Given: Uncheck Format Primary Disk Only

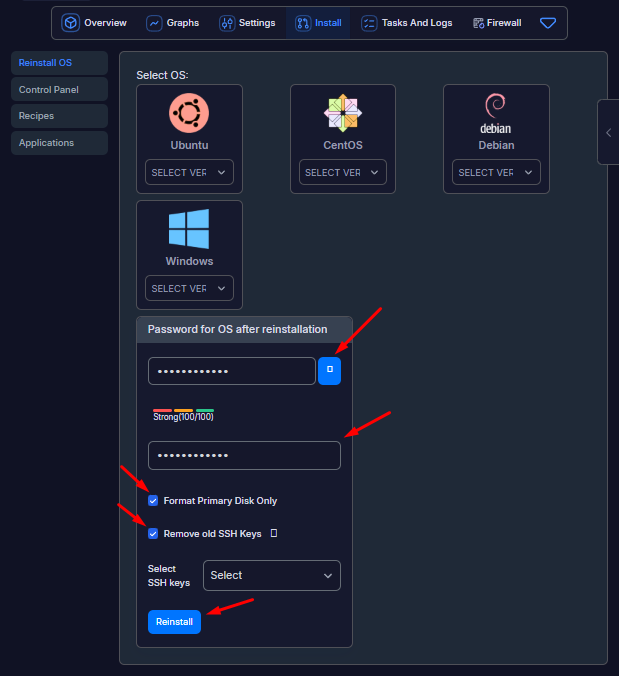Looking at the screenshot, I should point(153,500).
